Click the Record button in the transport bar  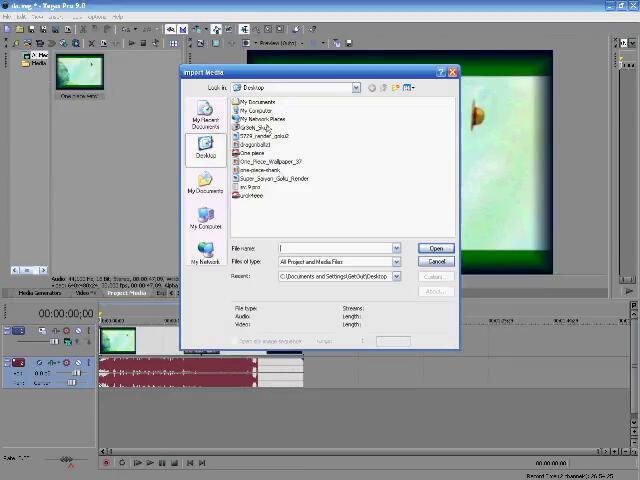point(106,463)
